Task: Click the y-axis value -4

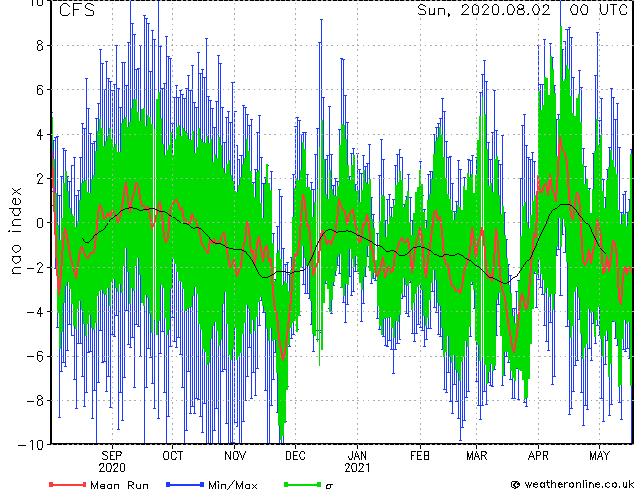Action: pos(35,312)
